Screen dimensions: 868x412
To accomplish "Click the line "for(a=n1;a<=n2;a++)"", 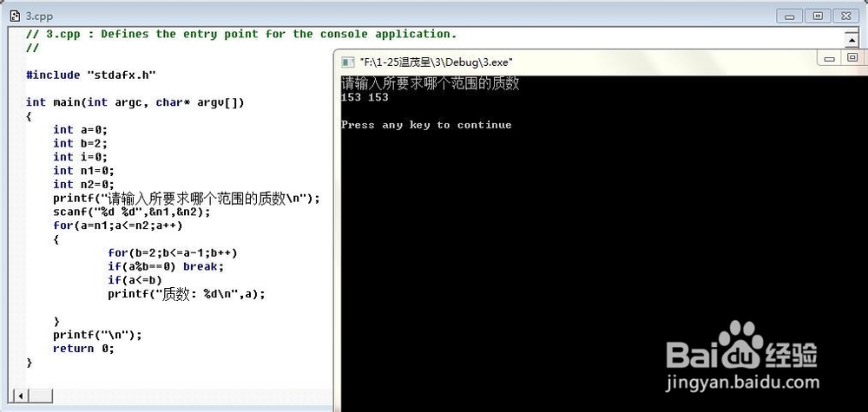I will pos(118,226).
